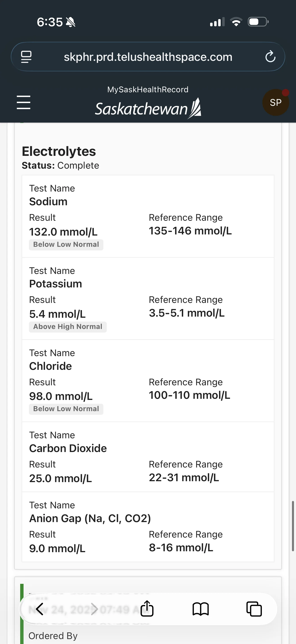Click the 9.0 mmol/L anion gap result

pos(57,549)
